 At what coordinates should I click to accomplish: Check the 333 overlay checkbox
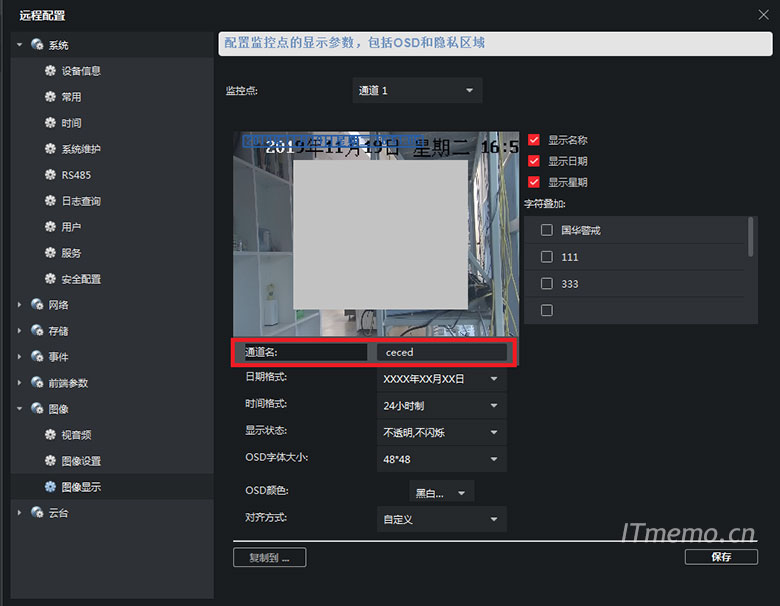[x=547, y=284]
